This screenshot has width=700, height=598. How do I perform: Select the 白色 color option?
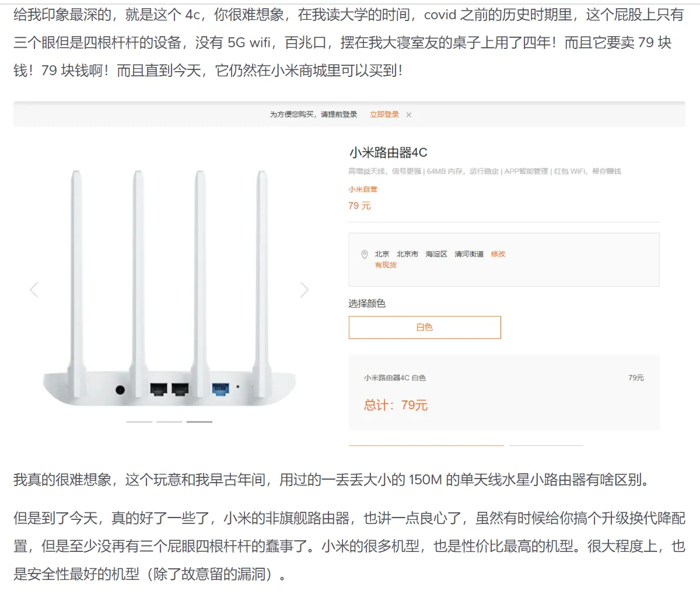coord(425,328)
